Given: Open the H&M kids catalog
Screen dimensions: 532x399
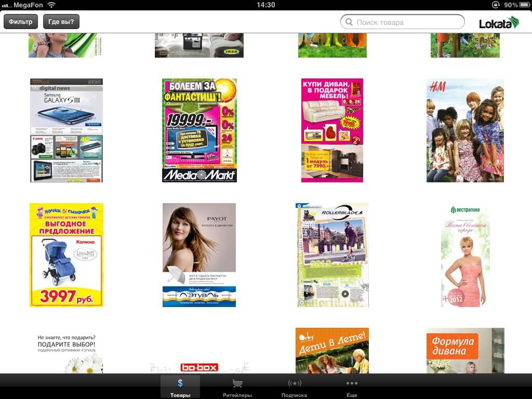Looking at the screenshot, I should pos(465,130).
